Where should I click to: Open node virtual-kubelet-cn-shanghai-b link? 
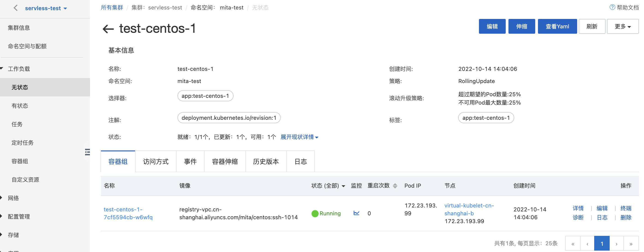tap(469, 210)
